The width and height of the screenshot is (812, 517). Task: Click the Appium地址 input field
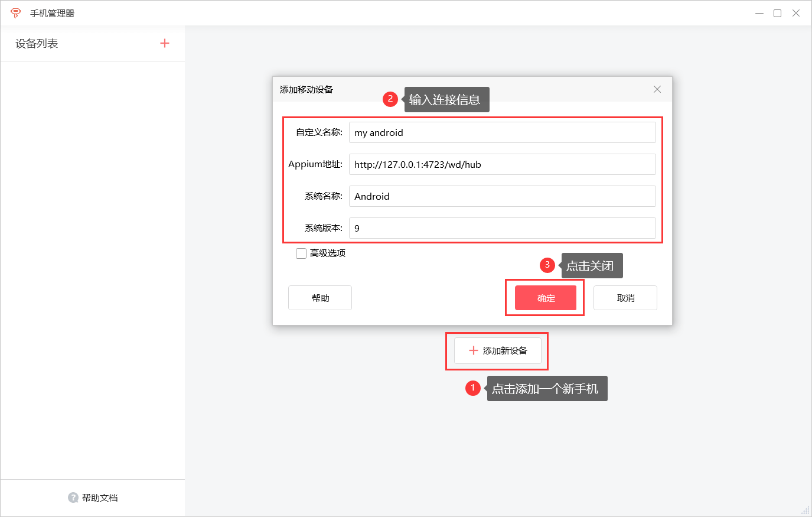pyautogui.click(x=503, y=164)
